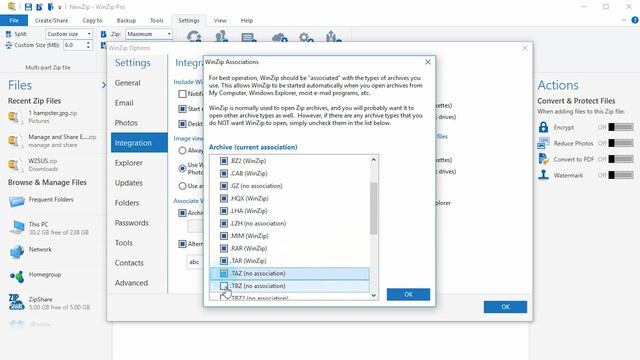Image resolution: width=640 pixels, height=360 pixels.
Task: Click OK in WinZip Options window
Action: pyautogui.click(x=505, y=307)
